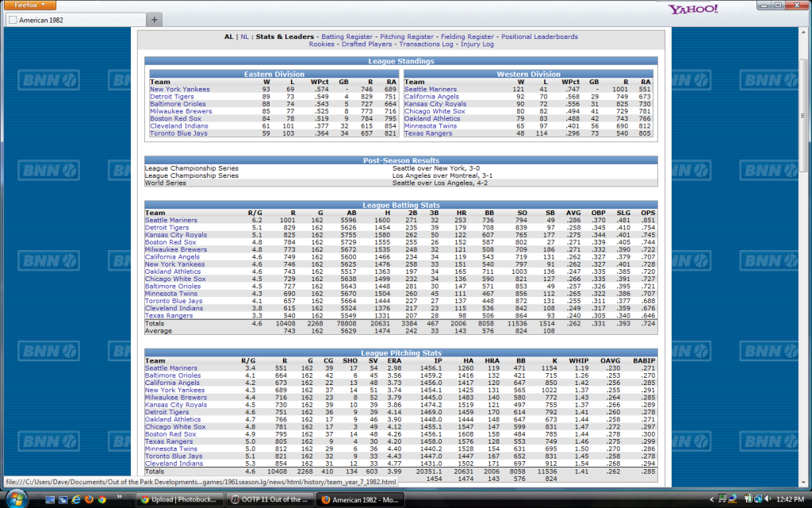Click Seattle Mariners in Western Division standings
This screenshot has height=508, width=812.
click(x=431, y=89)
